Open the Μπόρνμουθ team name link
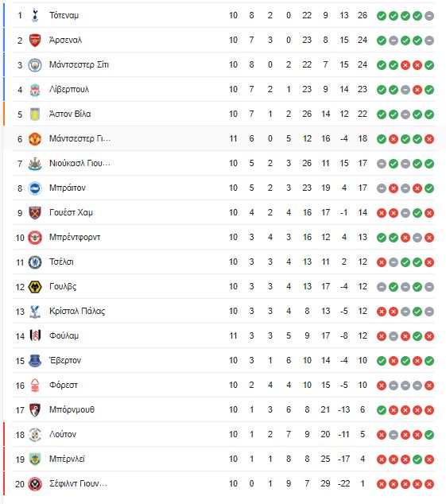The width and height of the screenshot is (446, 504). click(x=72, y=410)
